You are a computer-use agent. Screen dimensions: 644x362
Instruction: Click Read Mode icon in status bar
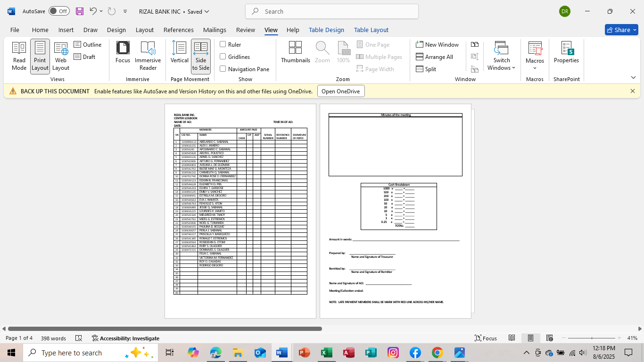512,338
